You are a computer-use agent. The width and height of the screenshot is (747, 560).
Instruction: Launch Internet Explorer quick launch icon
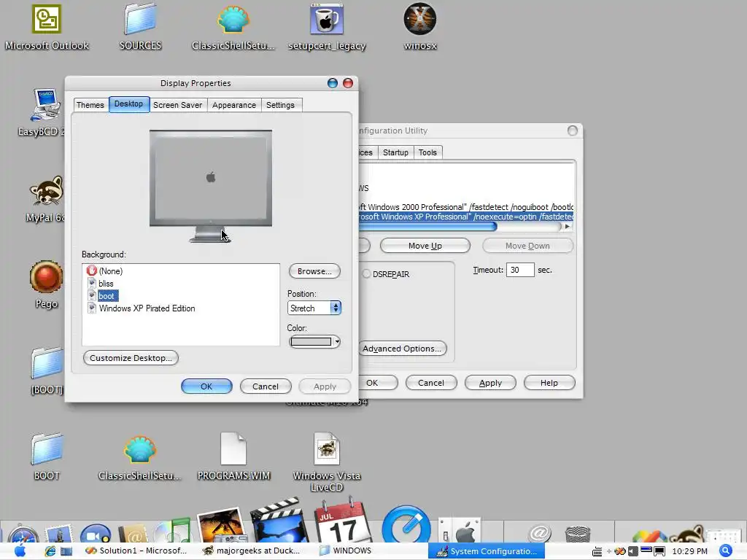tap(50, 551)
